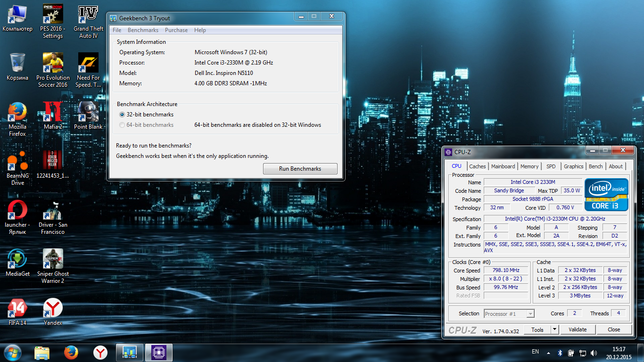644x362 pixels.
Task: Switch to Geekbench taskbar button
Action: point(130,353)
